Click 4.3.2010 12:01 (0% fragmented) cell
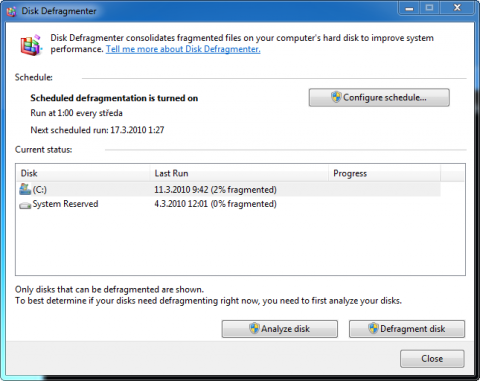This screenshot has height=381, width=480. 215,204
